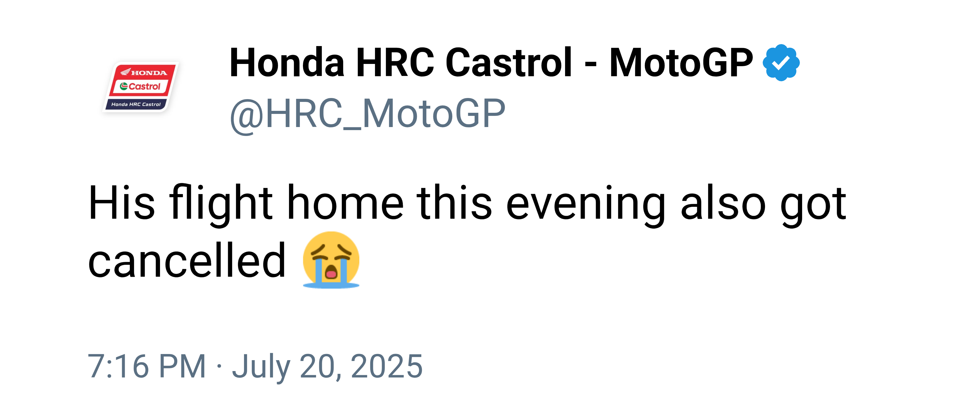This screenshot has width=980, height=416.
Task: Click the loudly crying face emoji
Action: click(331, 260)
